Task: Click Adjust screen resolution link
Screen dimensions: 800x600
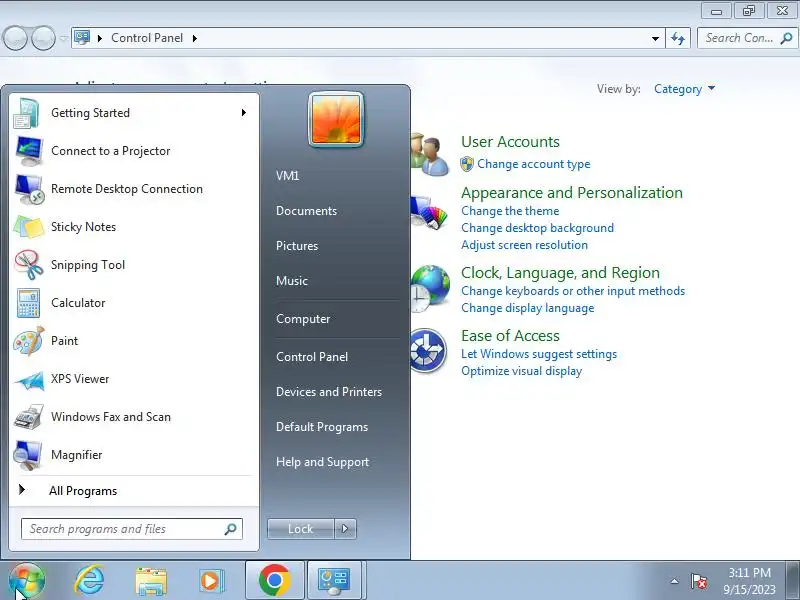Action: click(524, 245)
